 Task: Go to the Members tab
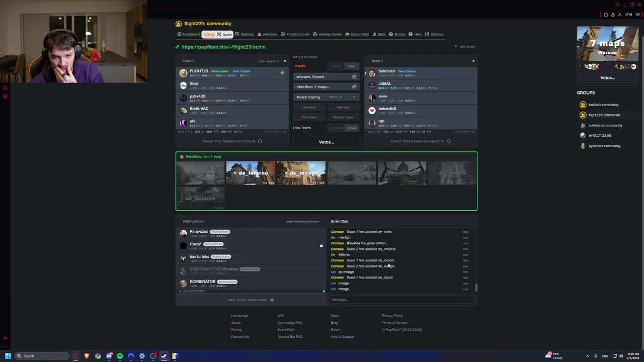pos(267,34)
